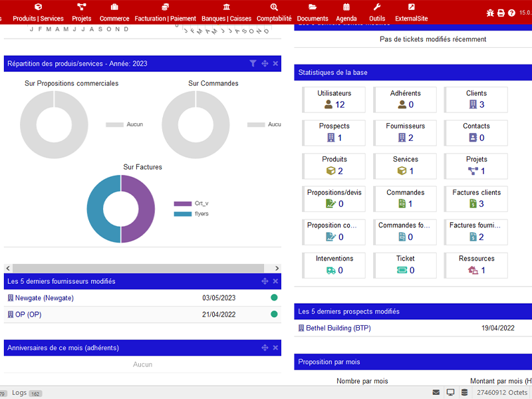Click right arrow of horizontal chart scrollbar

[277, 268]
